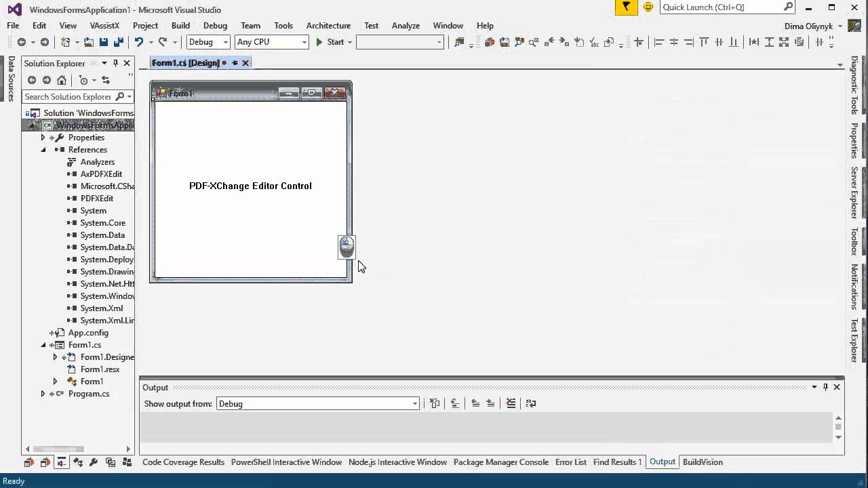Collapse the Form1.cs tree node
This screenshot has width=868, height=488.
(43, 345)
